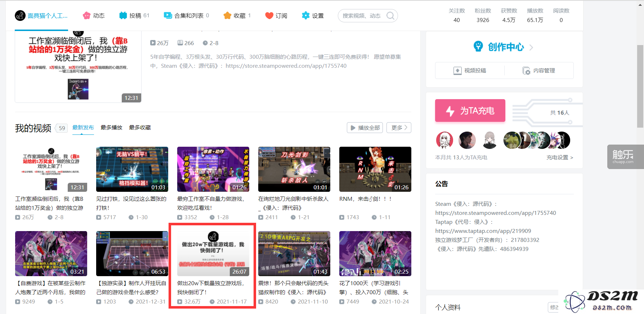Click the page vertical scrollbar
Image resolution: width=644 pixels, height=314 pixels.
click(x=640, y=86)
